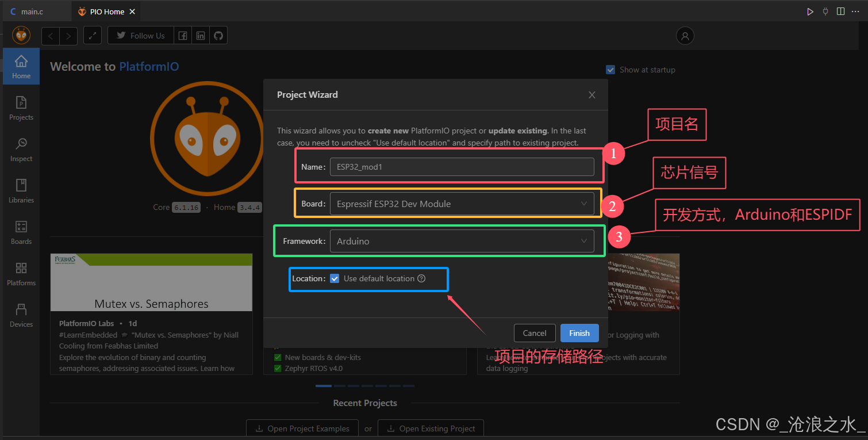Select the last news carousel indicator
The height and width of the screenshot is (440, 868).
click(409, 386)
